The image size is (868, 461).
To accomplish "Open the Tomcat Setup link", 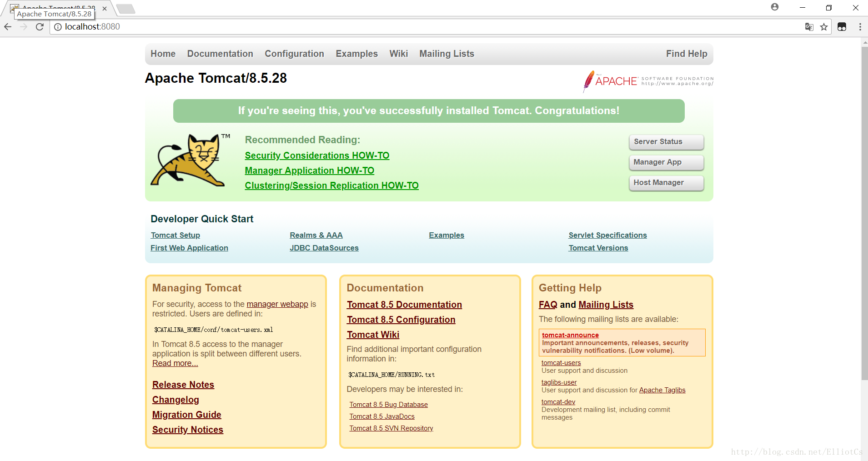I will (176, 235).
